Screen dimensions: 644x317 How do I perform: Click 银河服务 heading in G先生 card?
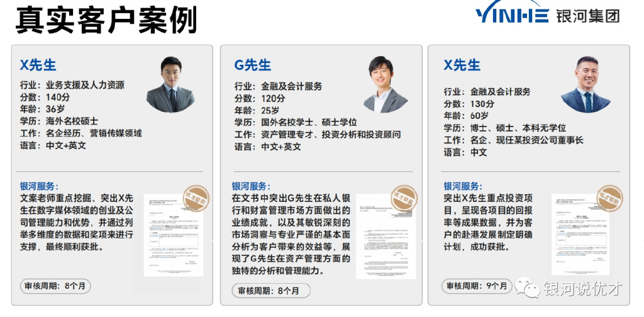252,186
